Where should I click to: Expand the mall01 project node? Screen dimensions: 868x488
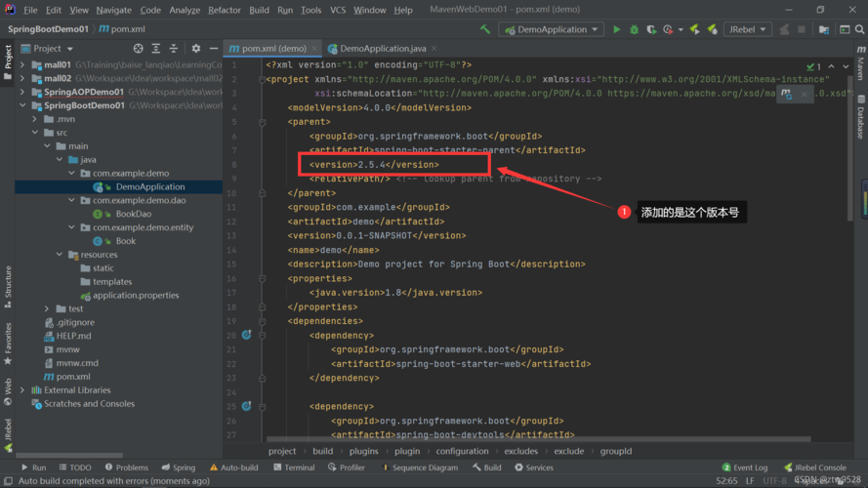pos(22,64)
